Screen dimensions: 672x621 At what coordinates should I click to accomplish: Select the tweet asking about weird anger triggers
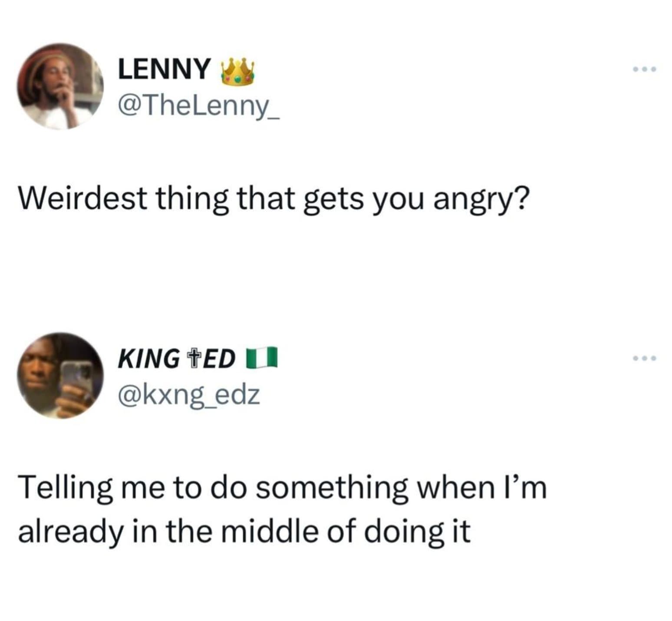[x=273, y=199]
